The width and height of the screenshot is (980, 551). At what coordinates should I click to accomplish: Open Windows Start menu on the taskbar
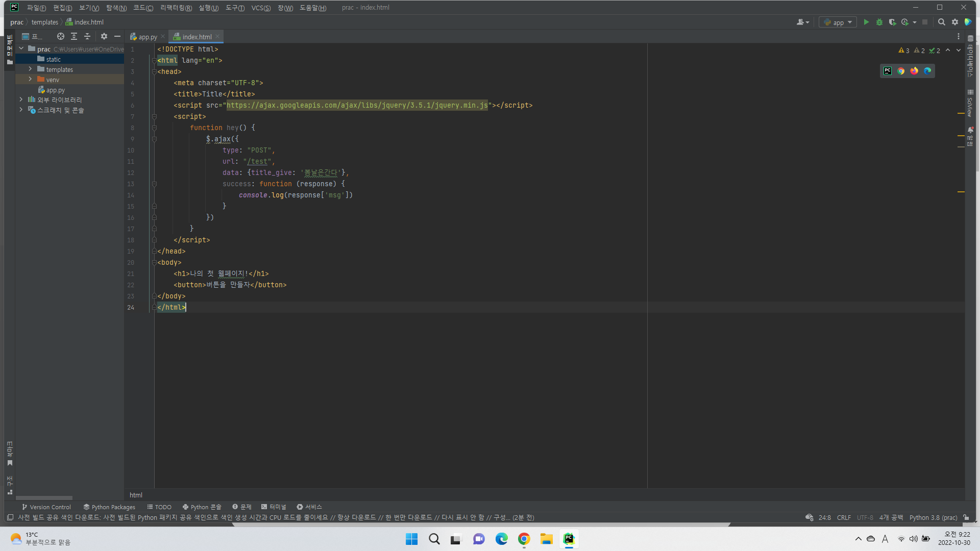tap(411, 539)
